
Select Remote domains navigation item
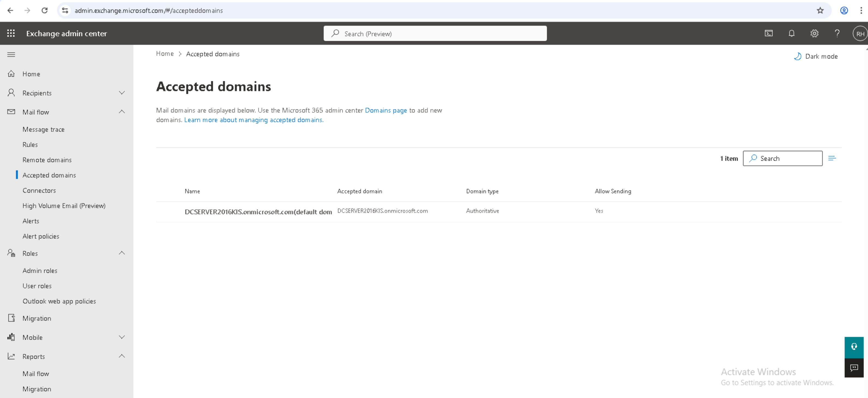[47, 160]
